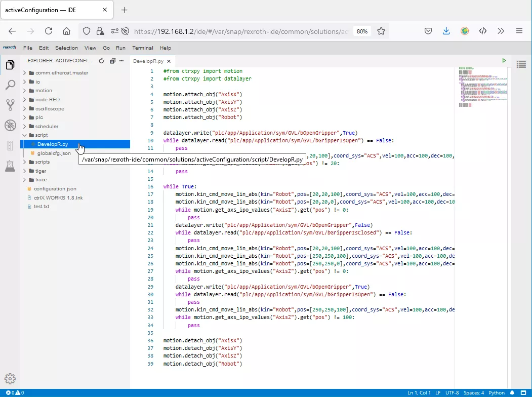Open the Search view in activity bar

pos(10,85)
